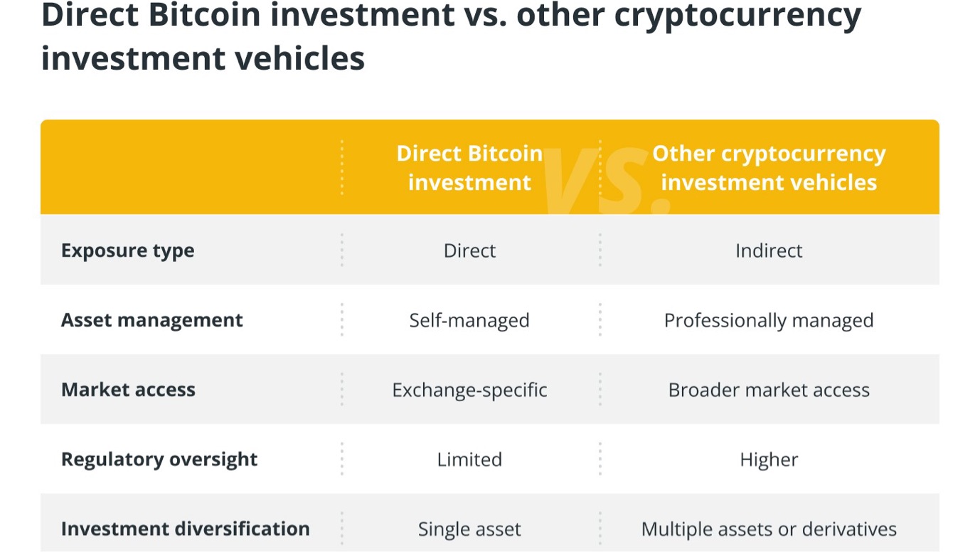
Task: Select the 'Exchange-specific' cell
Action: coord(469,390)
